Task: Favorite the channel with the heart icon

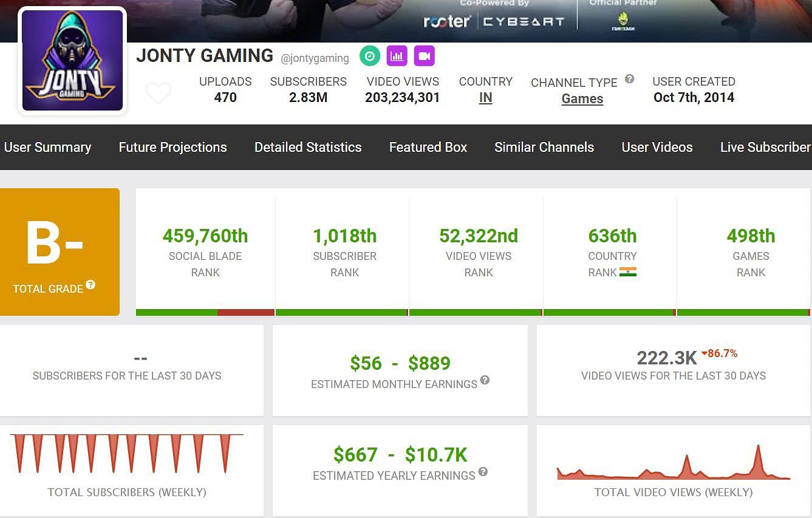Action: tap(159, 94)
